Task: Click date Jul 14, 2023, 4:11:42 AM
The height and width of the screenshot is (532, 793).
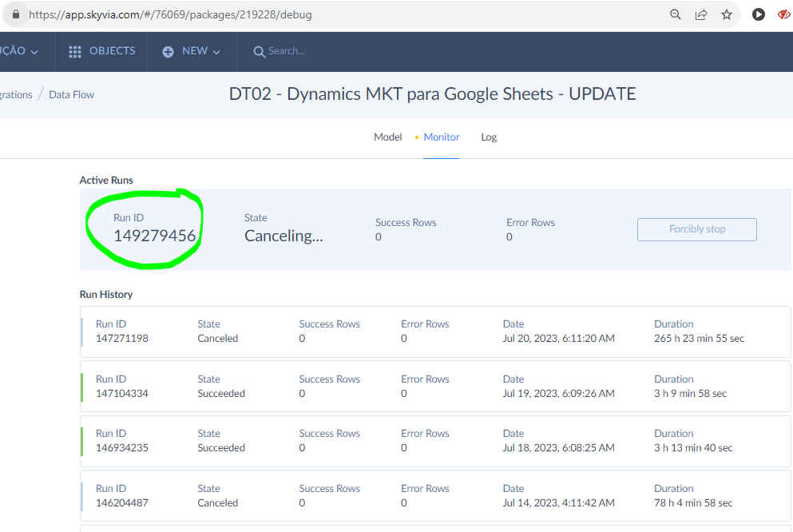Action: pos(559,502)
